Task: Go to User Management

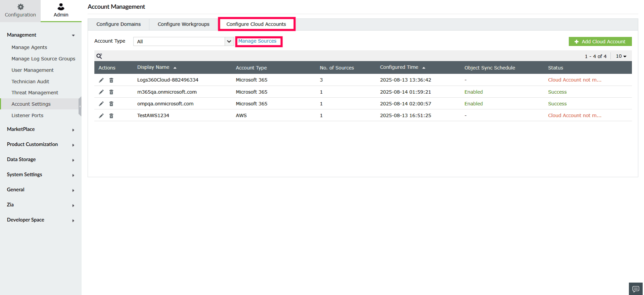Action: pyautogui.click(x=33, y=70)
